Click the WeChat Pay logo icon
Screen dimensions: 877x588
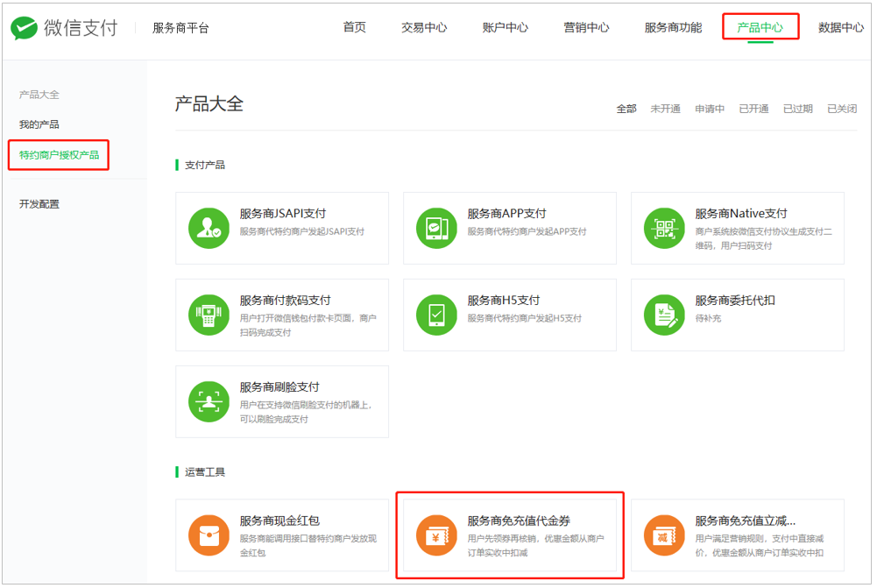point(24,28)
